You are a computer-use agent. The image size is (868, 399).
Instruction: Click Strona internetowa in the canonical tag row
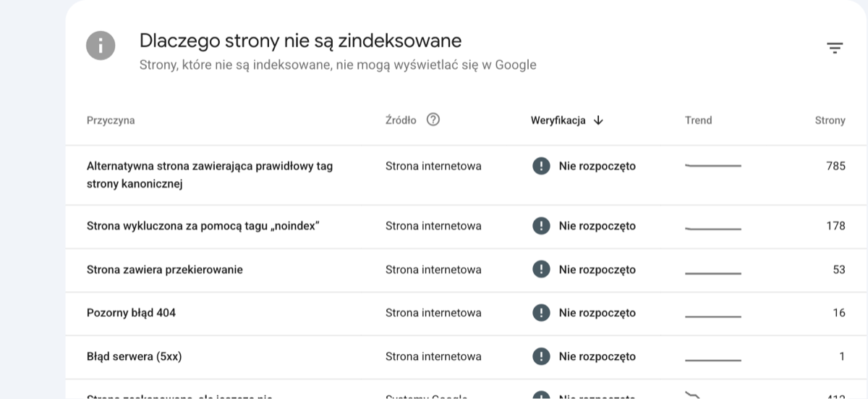click(x=433, y=166)
